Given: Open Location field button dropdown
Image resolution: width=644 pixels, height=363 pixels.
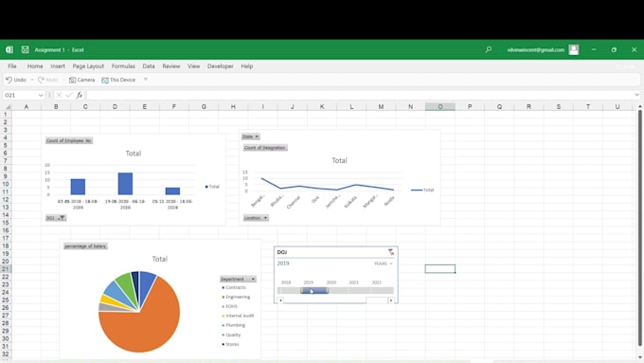Looking at the screenshot, I should tap(256, 218).
